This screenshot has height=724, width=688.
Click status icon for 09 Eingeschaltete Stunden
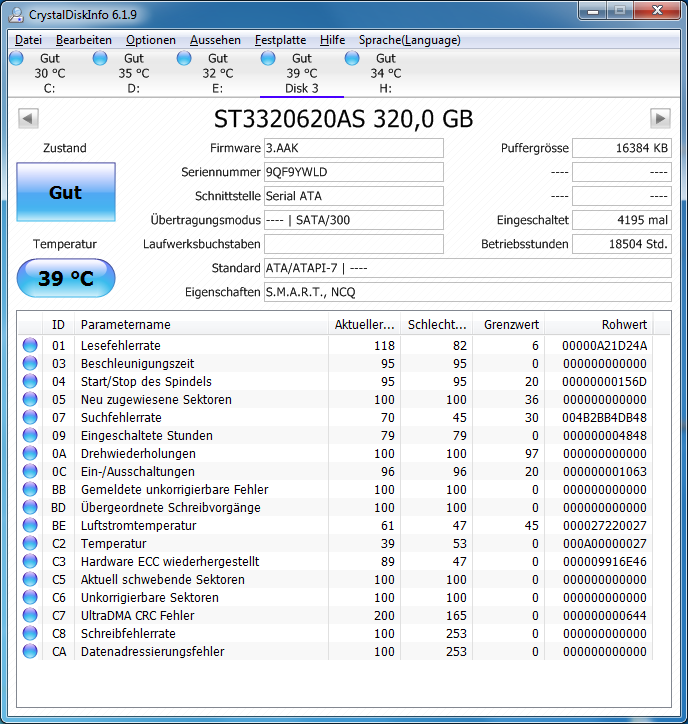point(30,435)
